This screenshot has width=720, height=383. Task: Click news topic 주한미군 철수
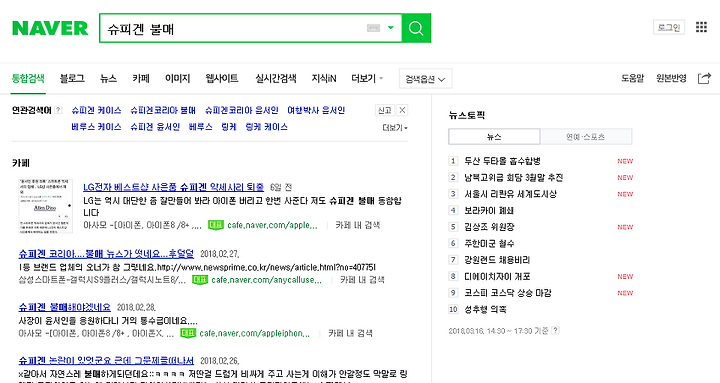tap(489, 243)
